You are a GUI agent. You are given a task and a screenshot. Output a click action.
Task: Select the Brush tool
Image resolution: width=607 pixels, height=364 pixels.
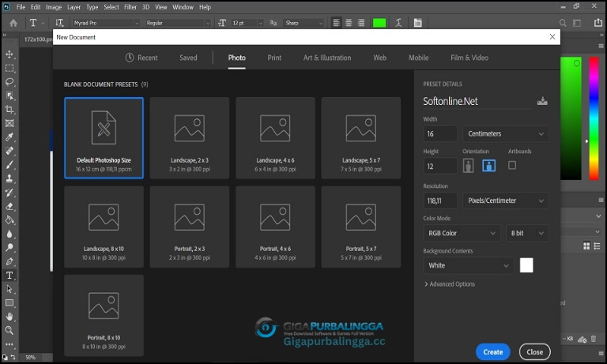click(9, 165)
